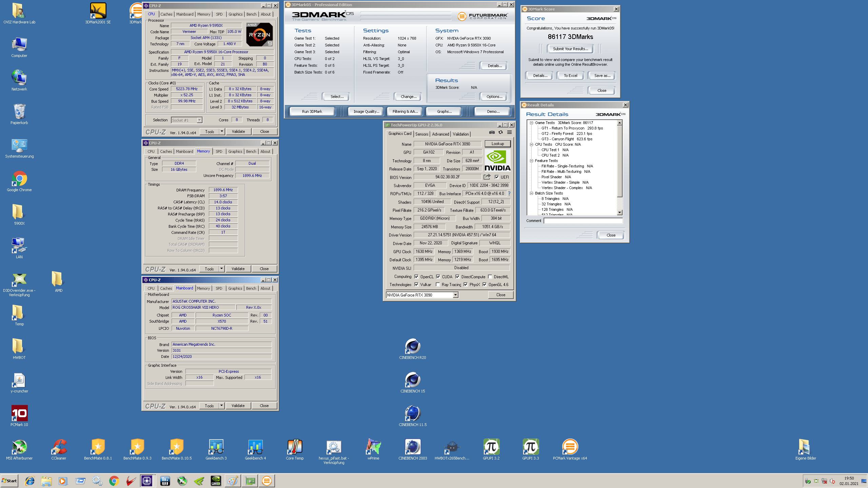Toggle the UEFI checkbox in GPU-Z
Image resolution: width=868 pixels, height=488 pixels.
(497, 177)
